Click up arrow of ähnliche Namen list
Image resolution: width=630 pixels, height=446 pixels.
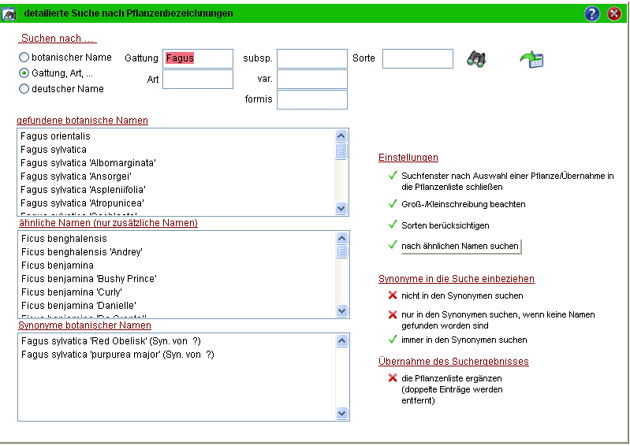click(x=342, y=238)
